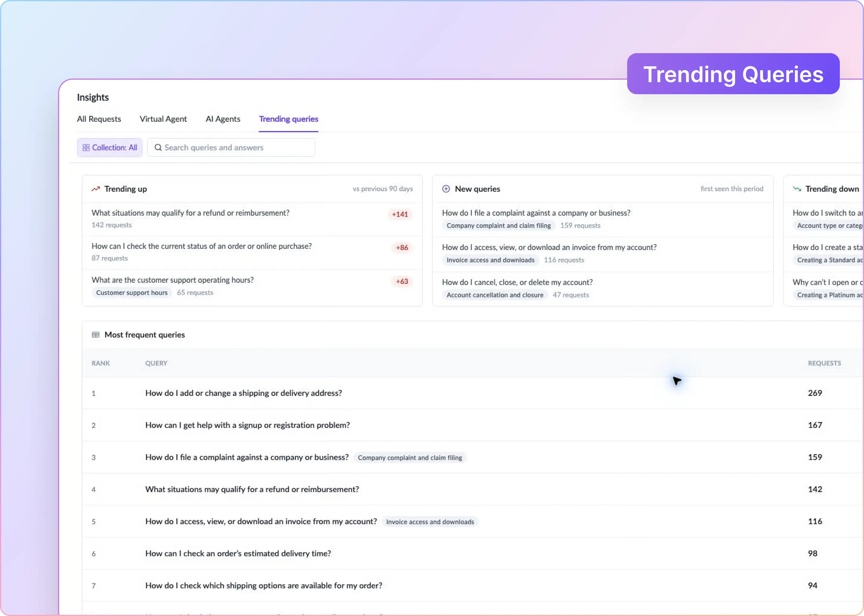Screen dimensions: 864x616
Task: Select the Trending queries tab
Action: coord(289,119)
